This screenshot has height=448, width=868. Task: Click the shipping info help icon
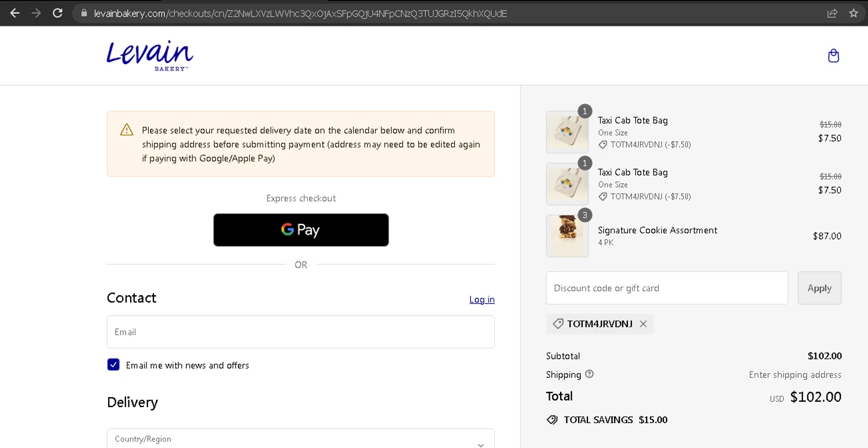click(589, 374)
